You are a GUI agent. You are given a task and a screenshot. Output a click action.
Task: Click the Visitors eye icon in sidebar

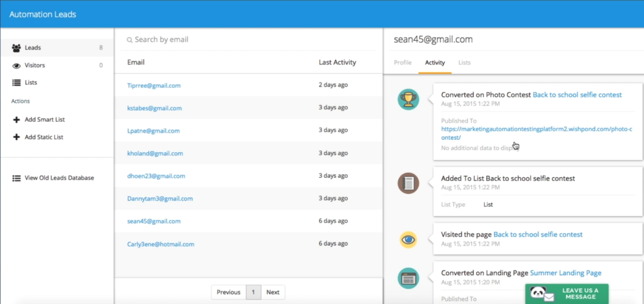coord(16,66)
